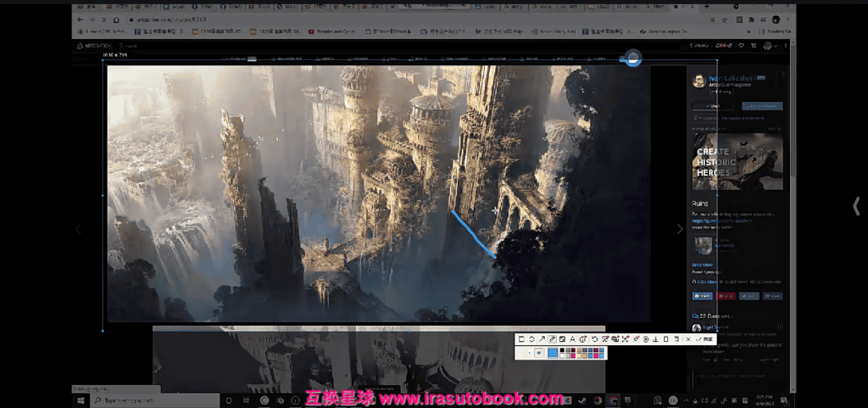Select the ellipse tool in screenshot toolbar
Screen dimensions: 868x408
(531, 338)
